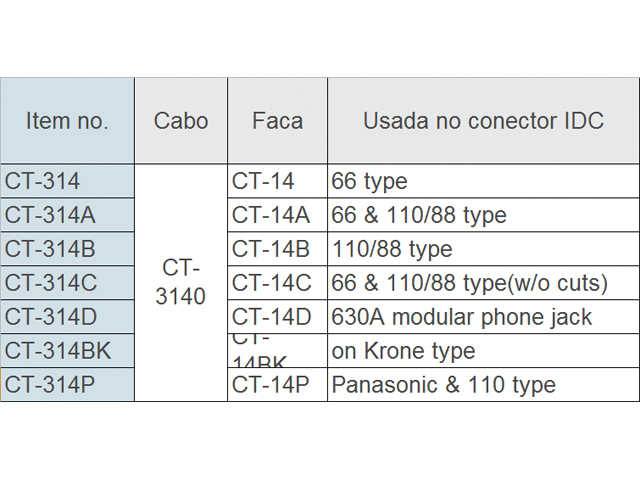
Task: Click the CT-14P blade cell
Action: click(277, 385)
